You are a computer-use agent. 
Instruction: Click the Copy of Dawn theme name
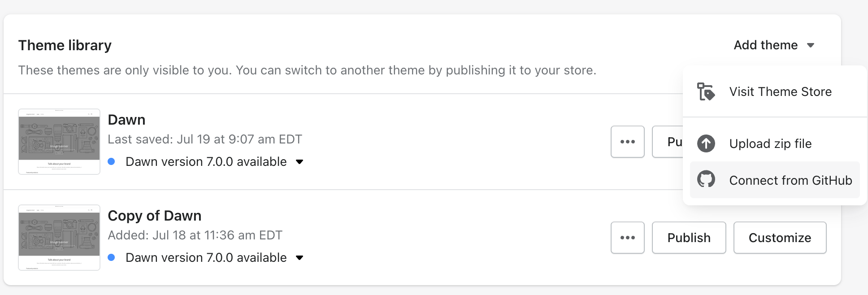154,216
